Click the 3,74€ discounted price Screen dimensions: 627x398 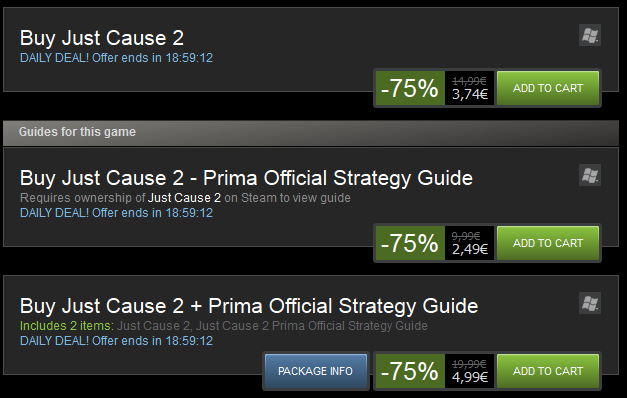tap(470, 95)
